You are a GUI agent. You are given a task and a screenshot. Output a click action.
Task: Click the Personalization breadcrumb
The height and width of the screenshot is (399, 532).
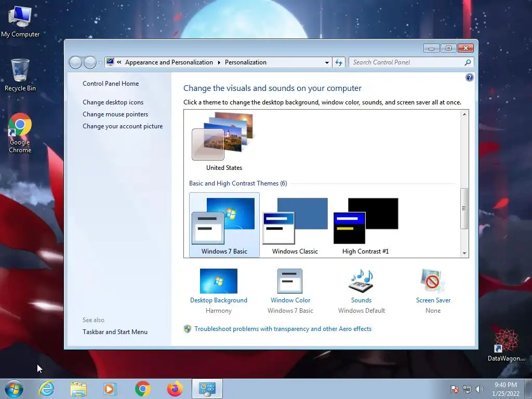click(x=246, y=62)
